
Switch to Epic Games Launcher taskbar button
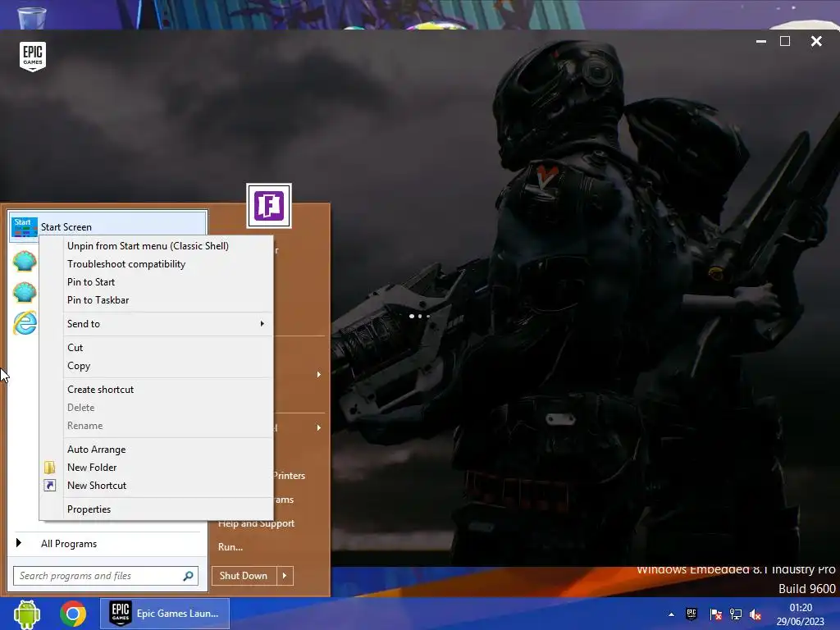pos(165,614)
